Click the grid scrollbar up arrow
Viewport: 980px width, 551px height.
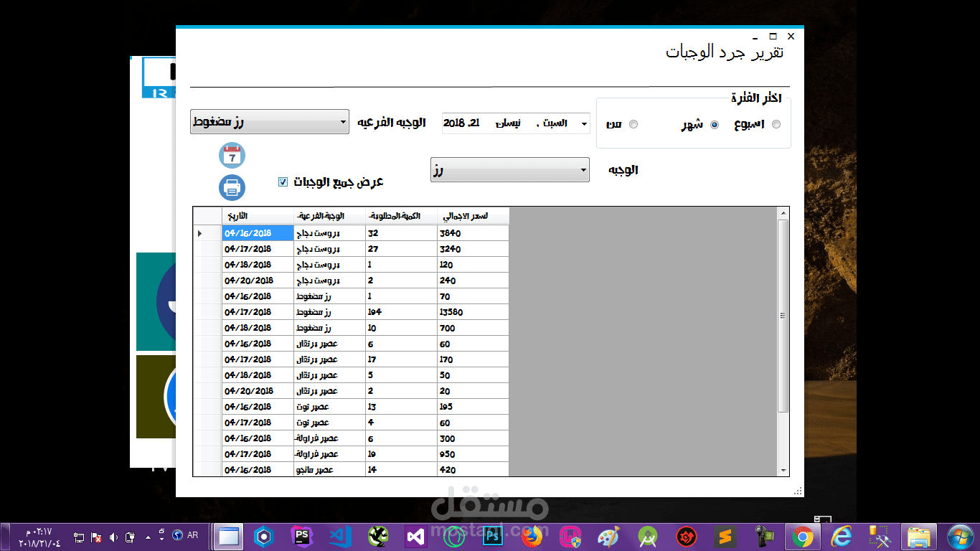[x=783, y=213]
